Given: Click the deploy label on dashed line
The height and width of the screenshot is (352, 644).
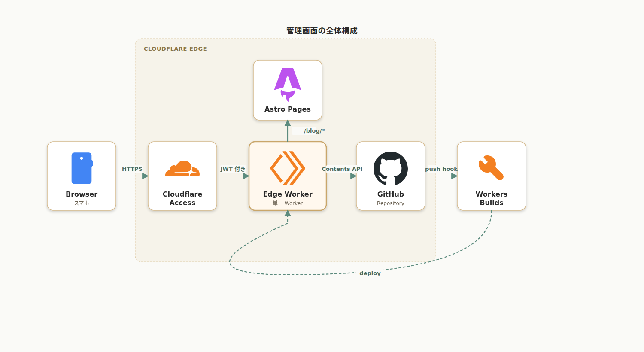Looking at the screenshot, I should click(370, 273).
